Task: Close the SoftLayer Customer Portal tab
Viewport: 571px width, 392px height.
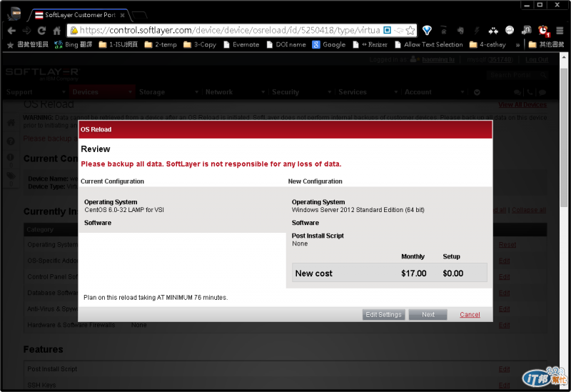Action: click(x=122, y=15)
